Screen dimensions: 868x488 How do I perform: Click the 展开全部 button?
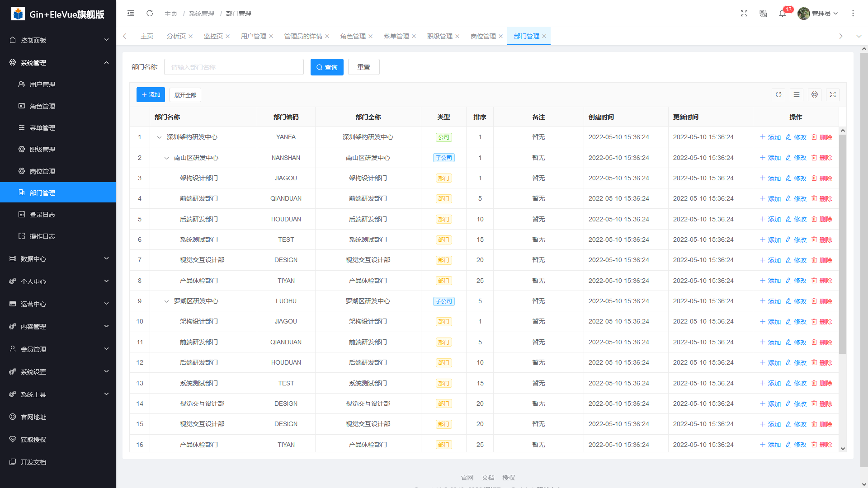click(185, 95)
